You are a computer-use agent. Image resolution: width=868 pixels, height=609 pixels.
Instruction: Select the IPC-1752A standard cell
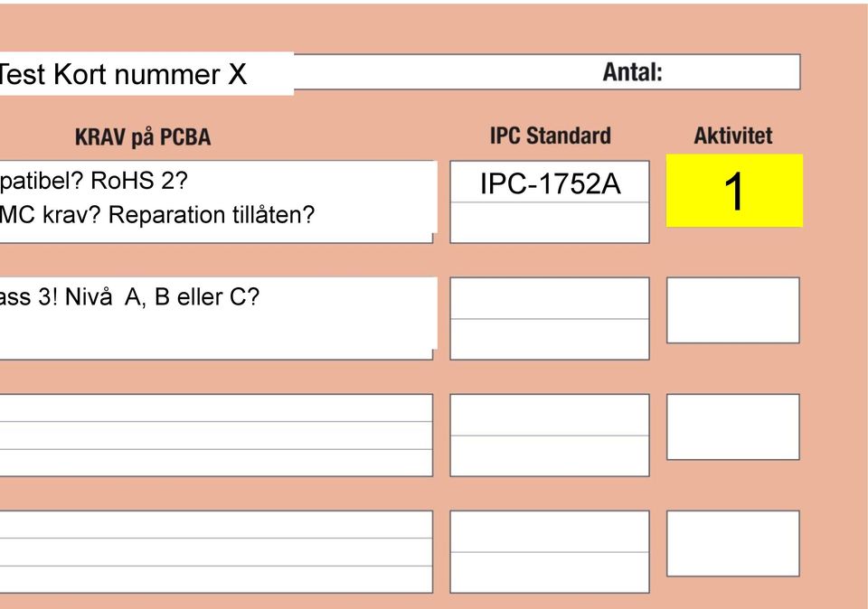pos(549,182)
